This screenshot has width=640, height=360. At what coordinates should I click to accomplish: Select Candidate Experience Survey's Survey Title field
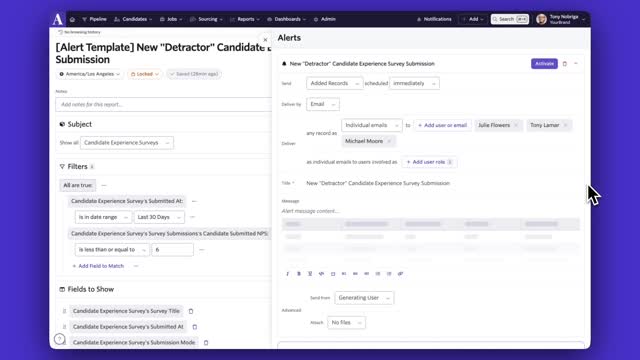point(126,311)
